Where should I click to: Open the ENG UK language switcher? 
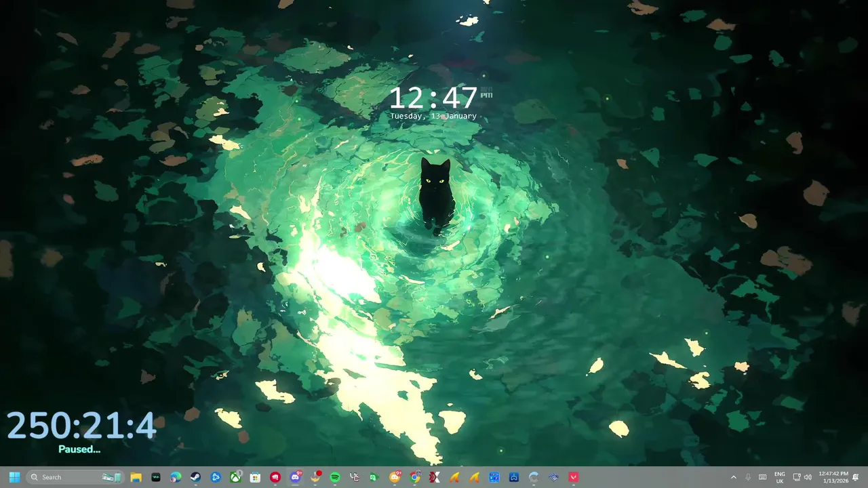click(780, 477)
